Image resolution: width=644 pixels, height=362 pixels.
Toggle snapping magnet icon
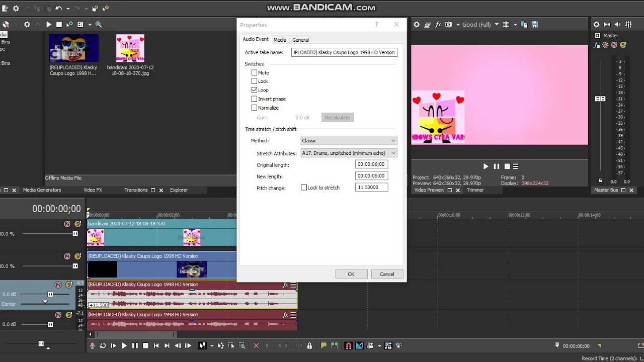tap(348, 345)
